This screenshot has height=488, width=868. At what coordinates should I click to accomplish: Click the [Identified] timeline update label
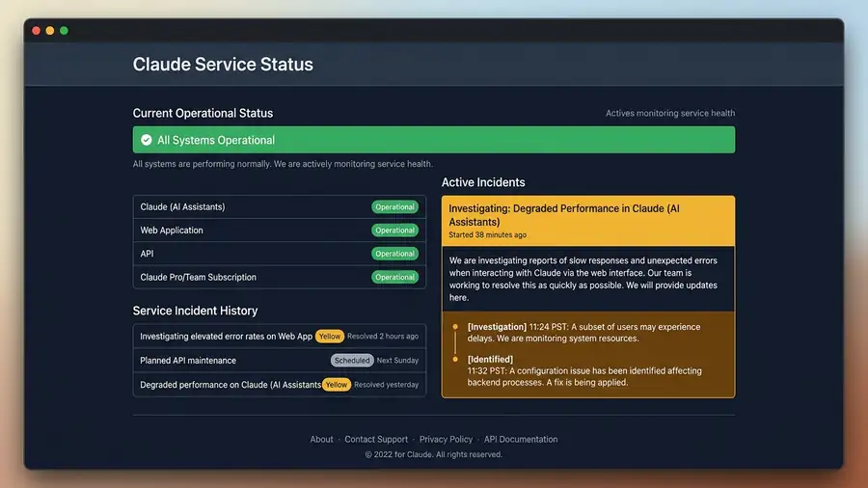[x=490, y=359]
